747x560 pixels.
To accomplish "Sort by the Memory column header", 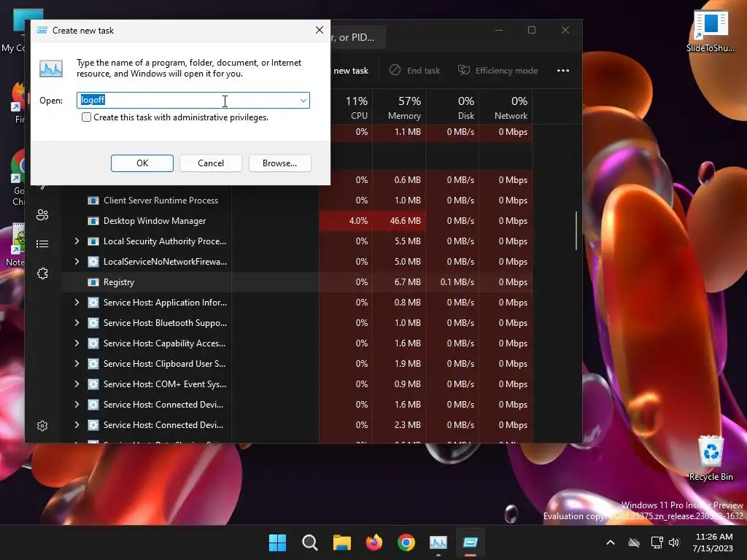I will (x=399, y=108).
